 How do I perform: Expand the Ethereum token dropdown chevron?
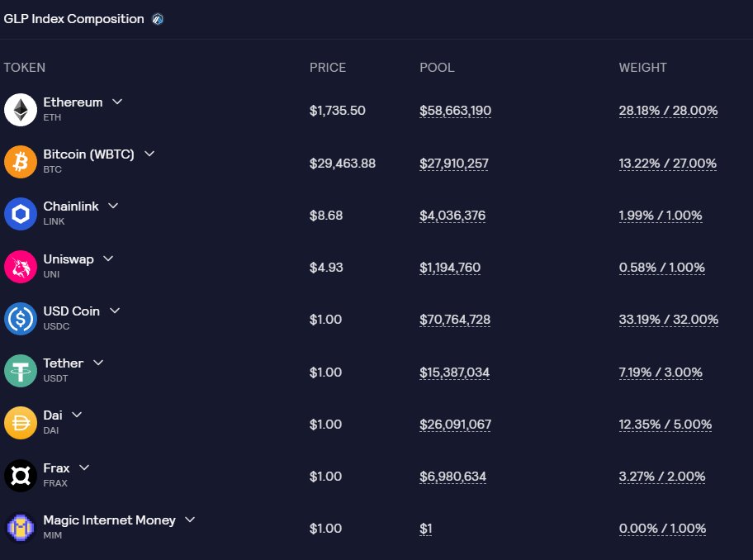[x=117, y=102]
